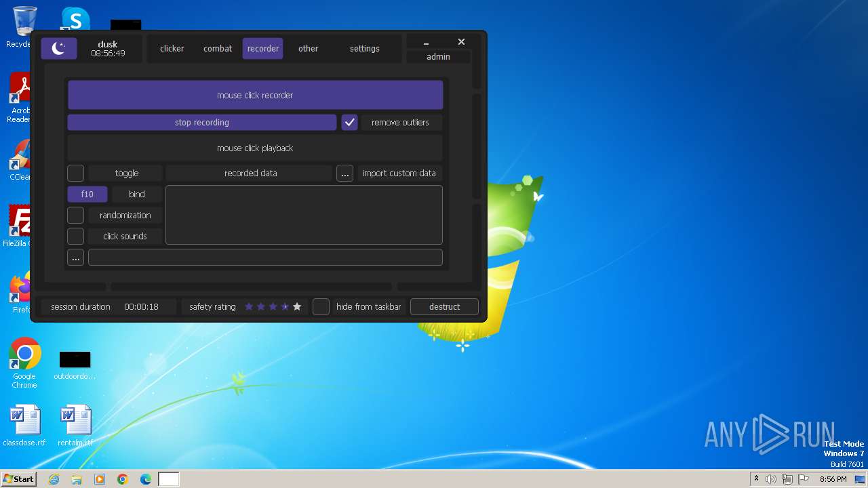Click the import custom data button

tap(399, 174)
